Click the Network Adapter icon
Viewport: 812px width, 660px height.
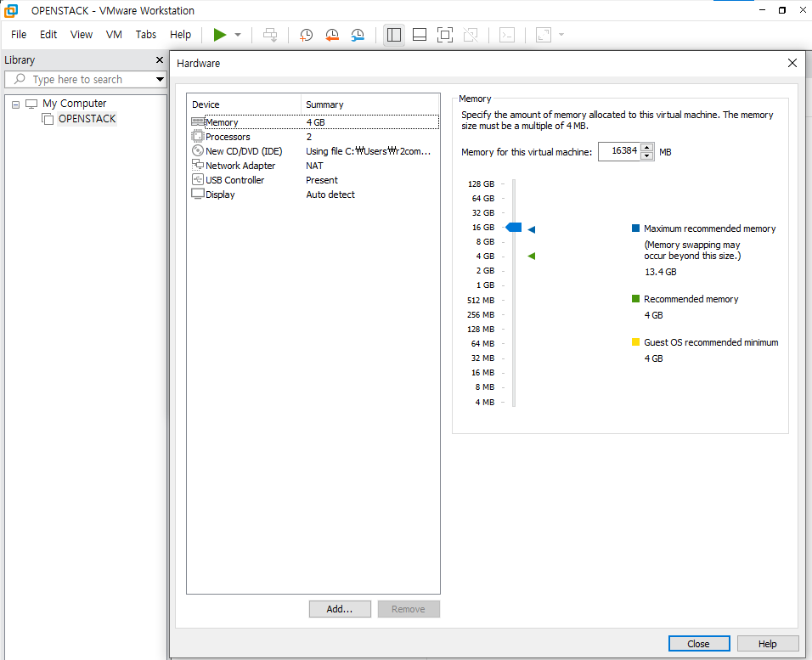(x=197, y=165)
